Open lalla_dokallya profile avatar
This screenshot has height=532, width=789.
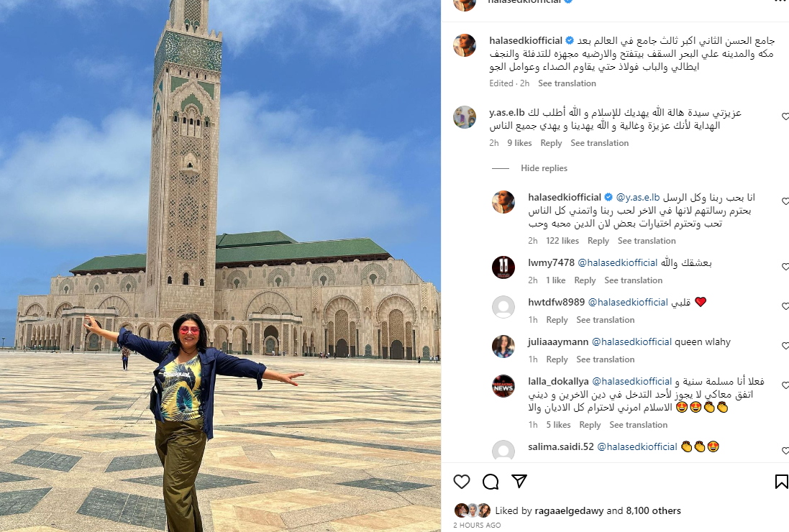[x=503, y=386]
